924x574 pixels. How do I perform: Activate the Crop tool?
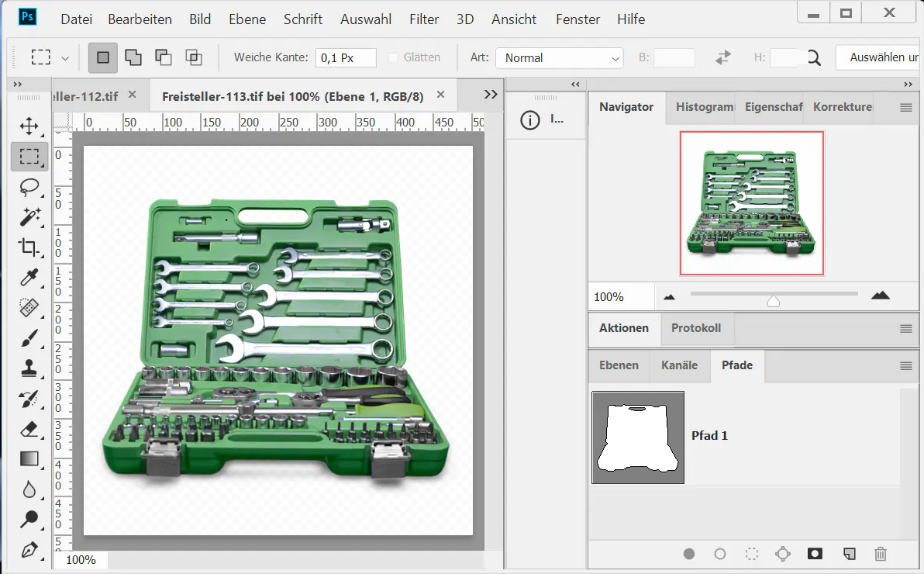(29, 247)
